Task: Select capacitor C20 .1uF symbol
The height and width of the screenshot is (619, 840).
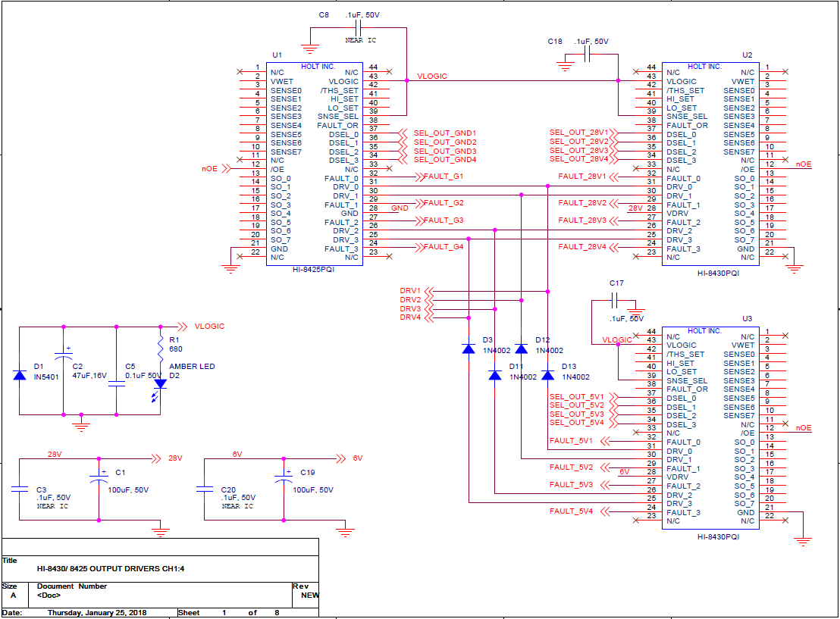Action: 204,489
